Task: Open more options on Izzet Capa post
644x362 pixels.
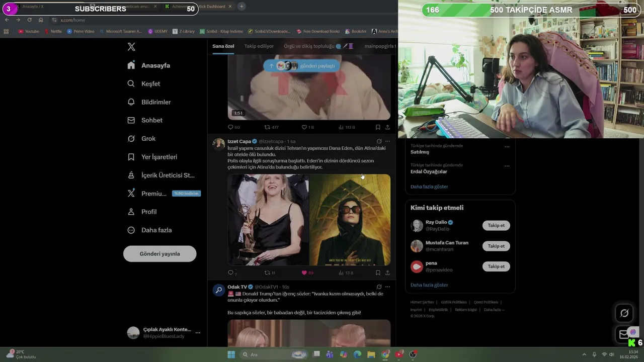Action: point(387,141)
